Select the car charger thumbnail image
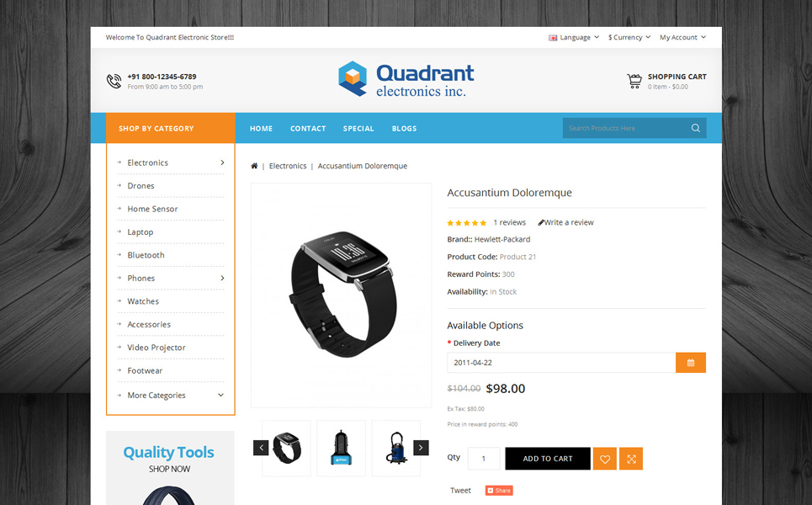This screenshot has width=812, height=505. pos(342,448)
